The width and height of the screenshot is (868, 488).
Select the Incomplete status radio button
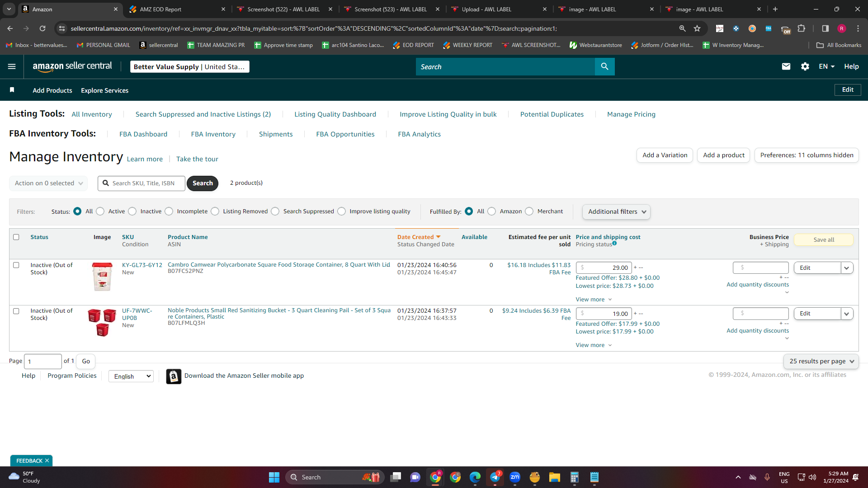(x=169, y=211)
